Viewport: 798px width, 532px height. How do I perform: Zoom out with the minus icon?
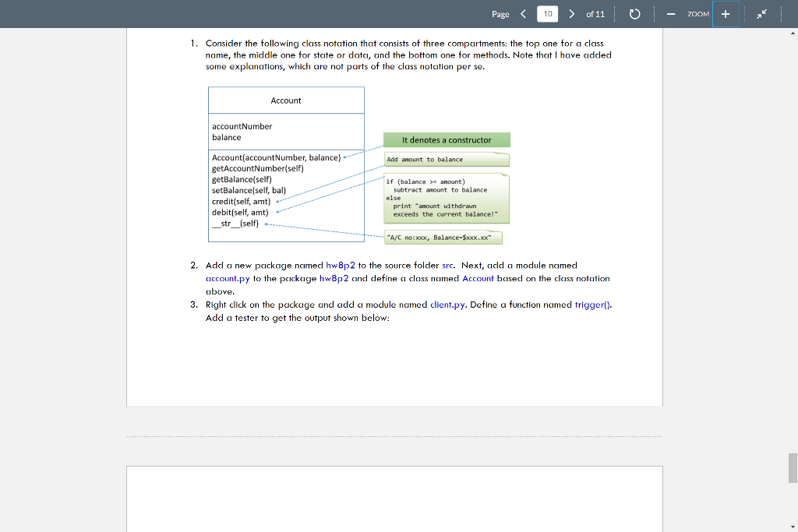670,13
